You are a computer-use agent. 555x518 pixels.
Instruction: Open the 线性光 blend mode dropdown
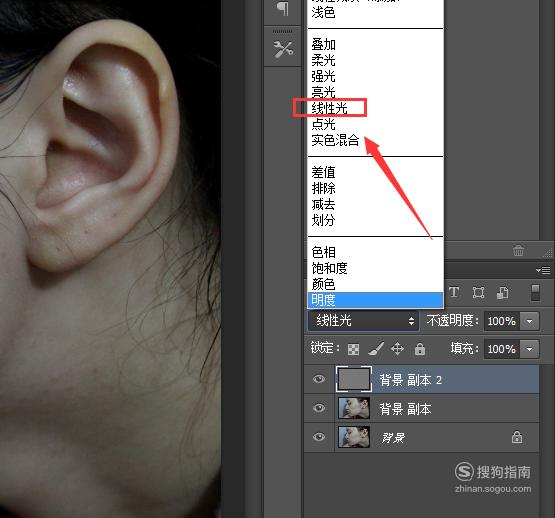364,321
